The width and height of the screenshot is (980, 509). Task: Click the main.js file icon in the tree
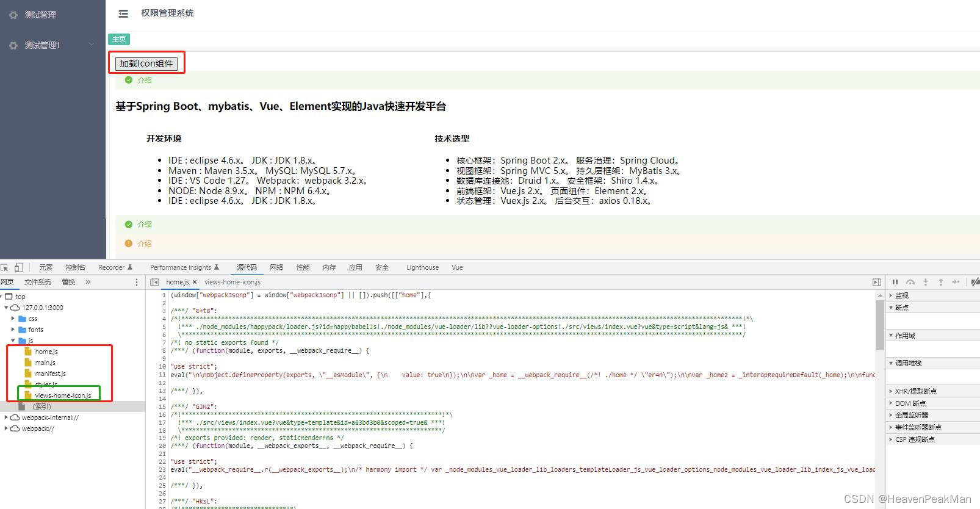tap(28, 363)
